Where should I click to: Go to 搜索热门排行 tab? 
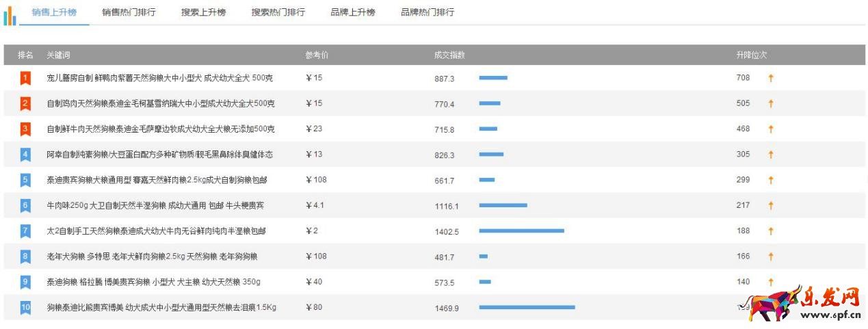coord(278,12)
